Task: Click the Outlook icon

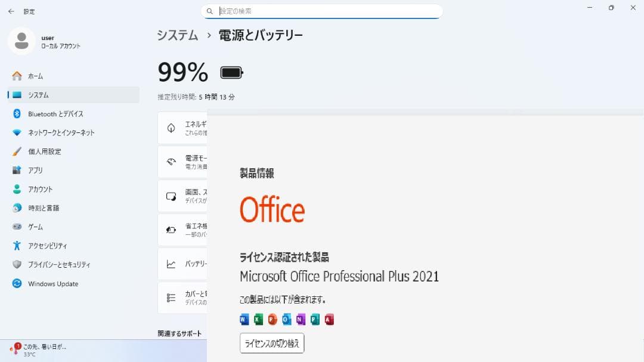Action: pos(287,319)
